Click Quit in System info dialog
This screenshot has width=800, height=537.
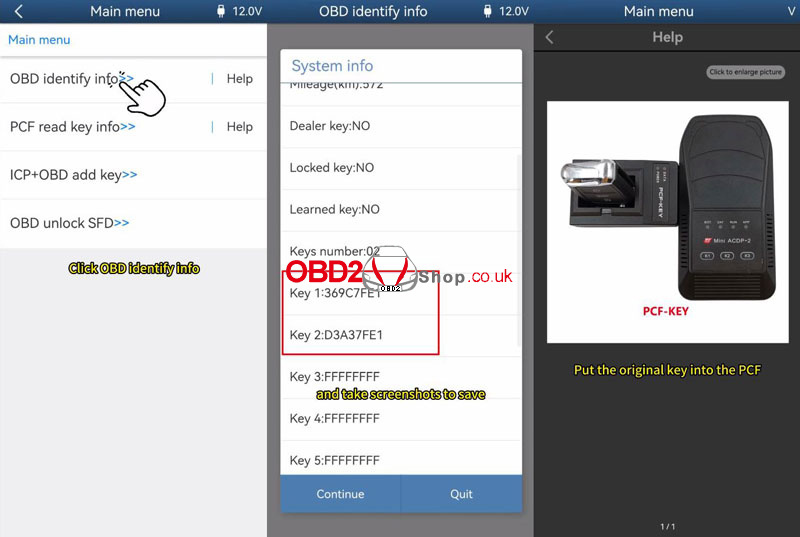pos(461,494)
